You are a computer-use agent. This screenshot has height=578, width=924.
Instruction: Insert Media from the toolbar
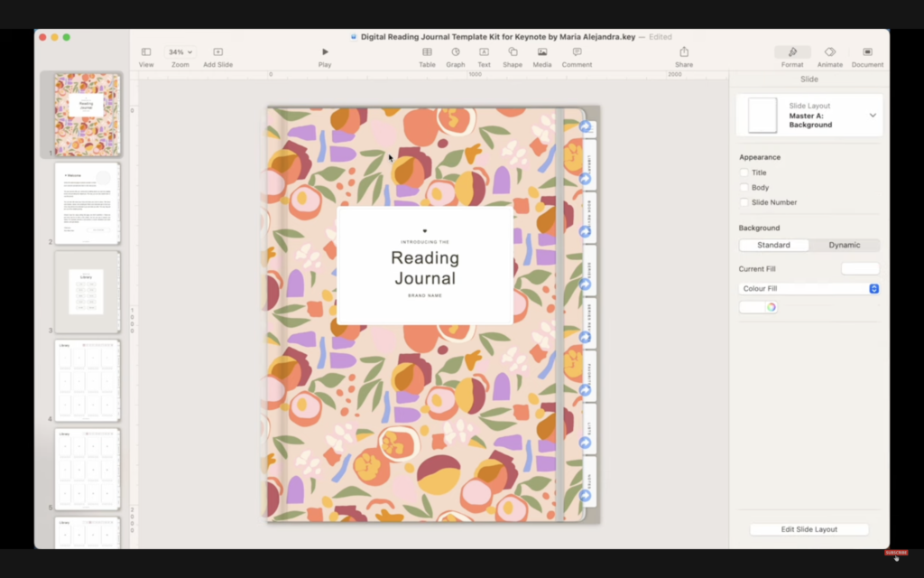(541, 56)
